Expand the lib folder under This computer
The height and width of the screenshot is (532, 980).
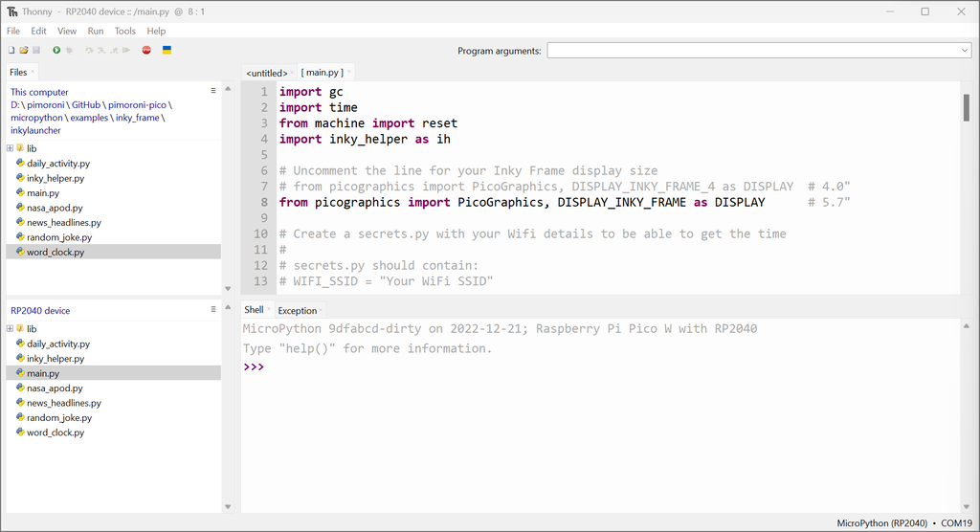click(10, 148)
